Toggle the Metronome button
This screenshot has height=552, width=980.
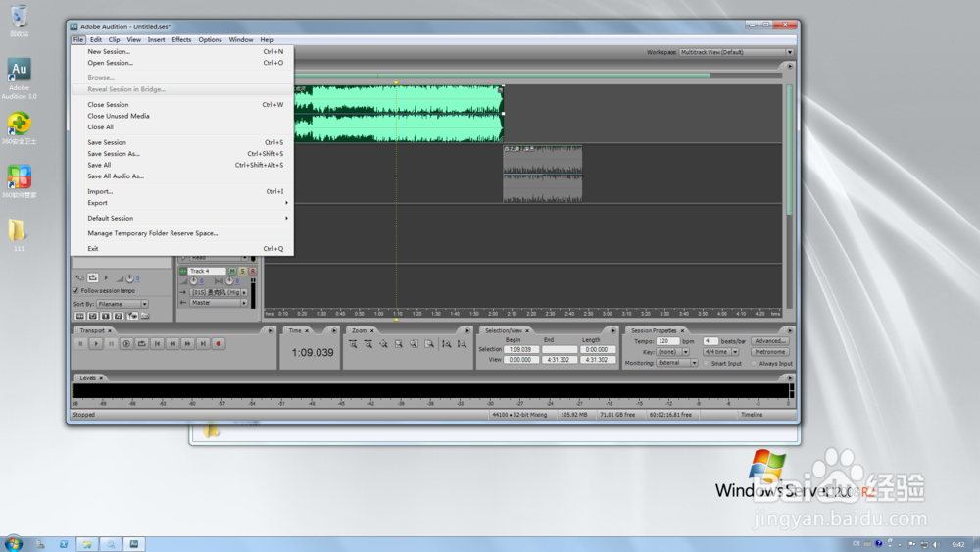(770, 352)
